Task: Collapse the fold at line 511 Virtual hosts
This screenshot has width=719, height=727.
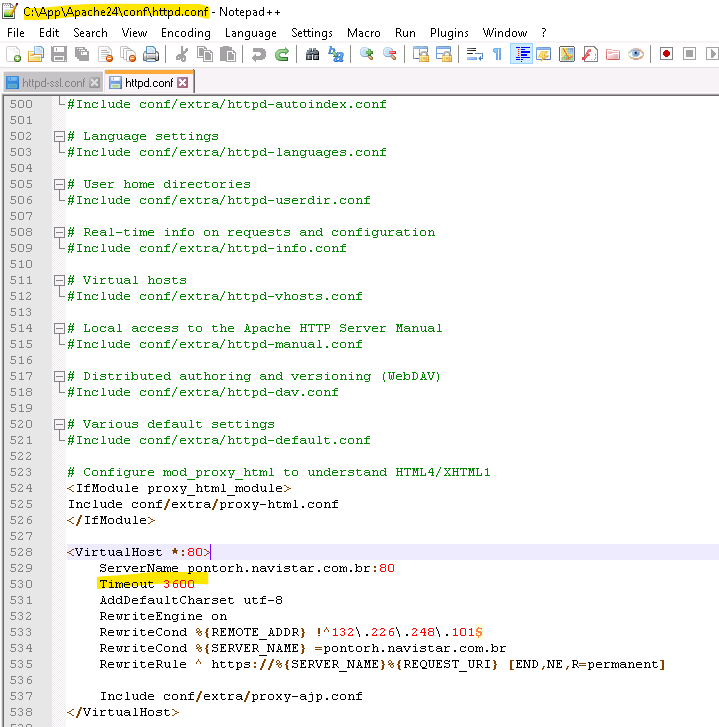Action: (59, 280)
